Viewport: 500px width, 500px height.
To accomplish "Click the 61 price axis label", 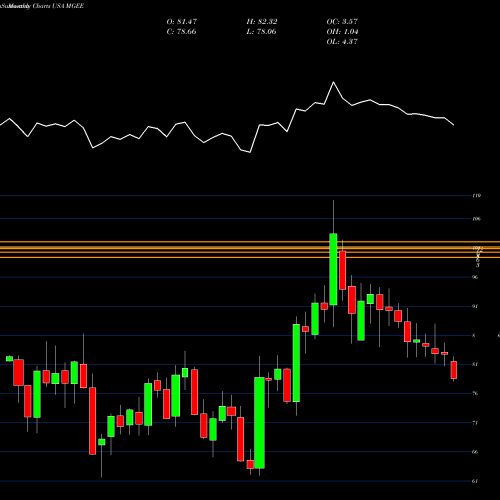I will click(475, 481).
